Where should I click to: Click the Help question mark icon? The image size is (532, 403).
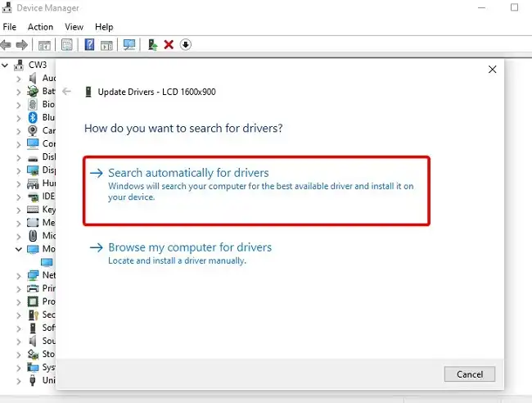coord(89,44)
